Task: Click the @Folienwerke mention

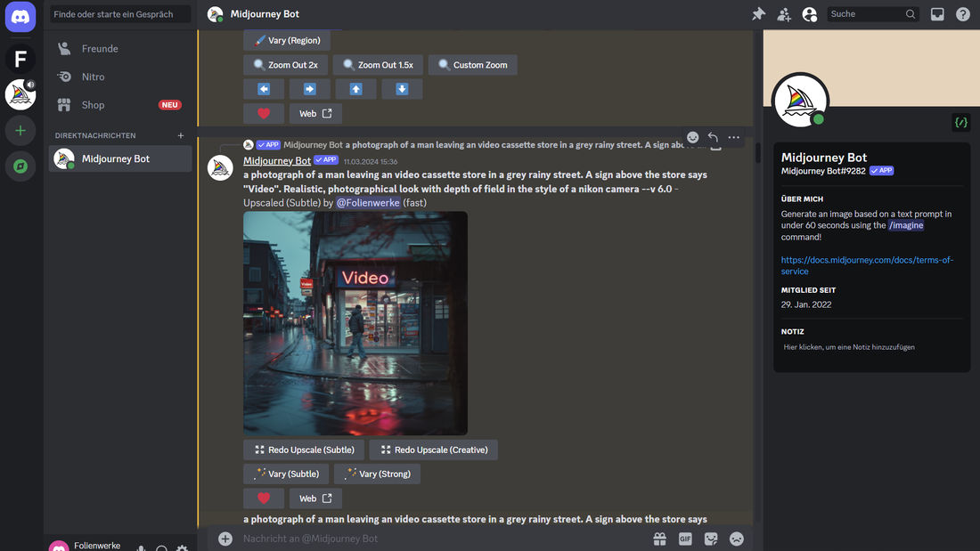Action: (367, 203)
